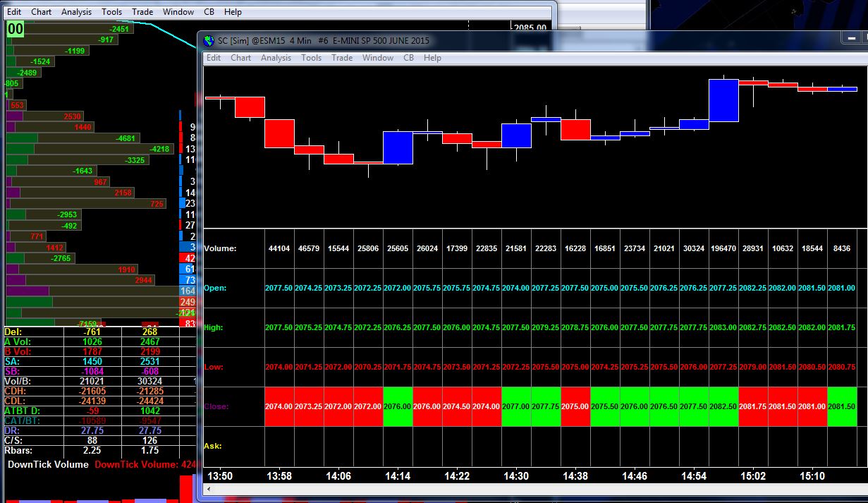
Task: Open CB menu in the front ESM15 window
Action: (x=408, y=58)
